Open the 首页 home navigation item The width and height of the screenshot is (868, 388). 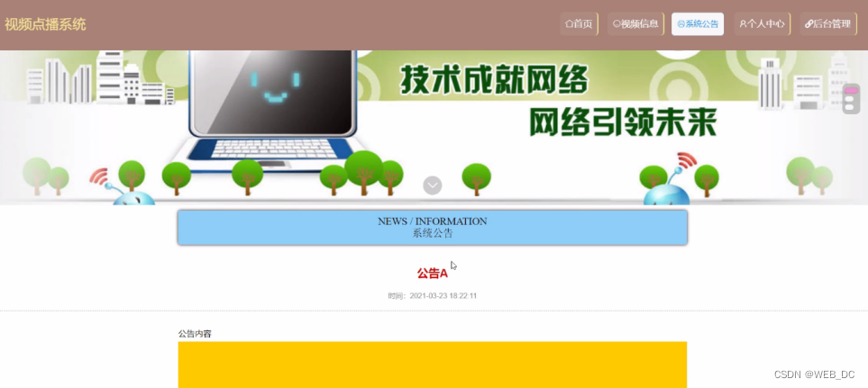click(x=579, y=23)
